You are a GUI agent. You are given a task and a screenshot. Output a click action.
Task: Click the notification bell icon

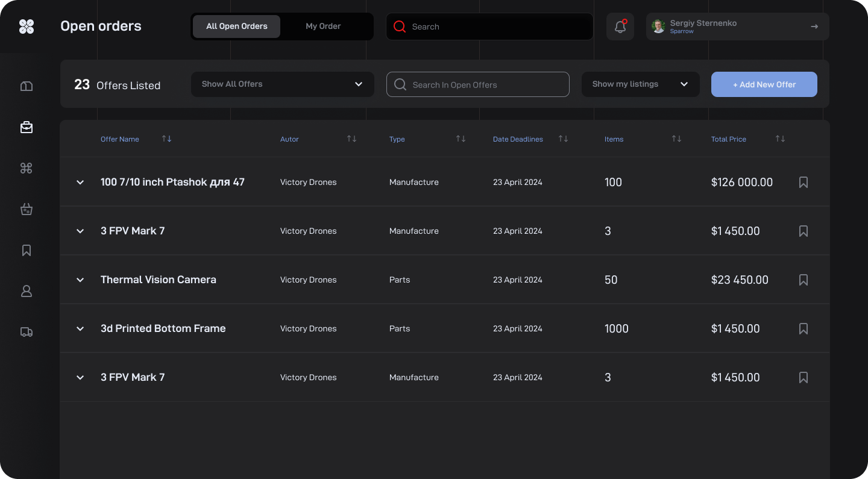[x=620, y=27]
